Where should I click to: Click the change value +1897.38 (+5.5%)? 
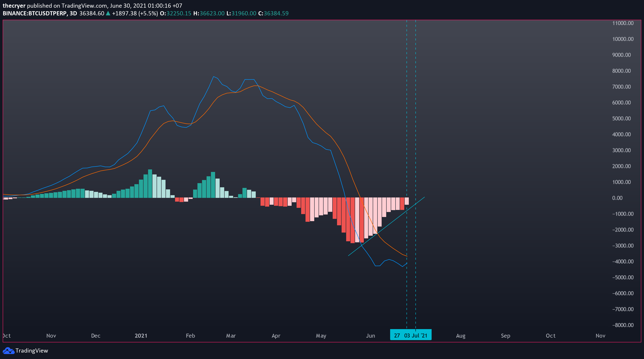coord(135,13)
